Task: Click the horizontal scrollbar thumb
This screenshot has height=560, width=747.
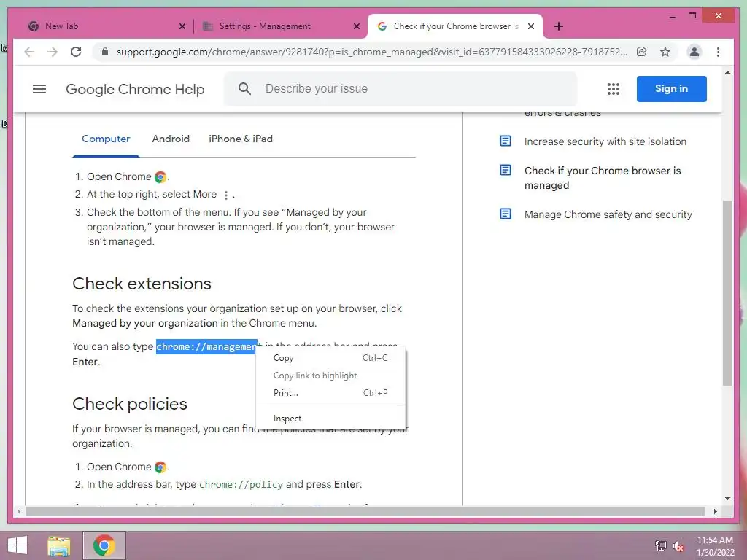Action: click(365, 511)
